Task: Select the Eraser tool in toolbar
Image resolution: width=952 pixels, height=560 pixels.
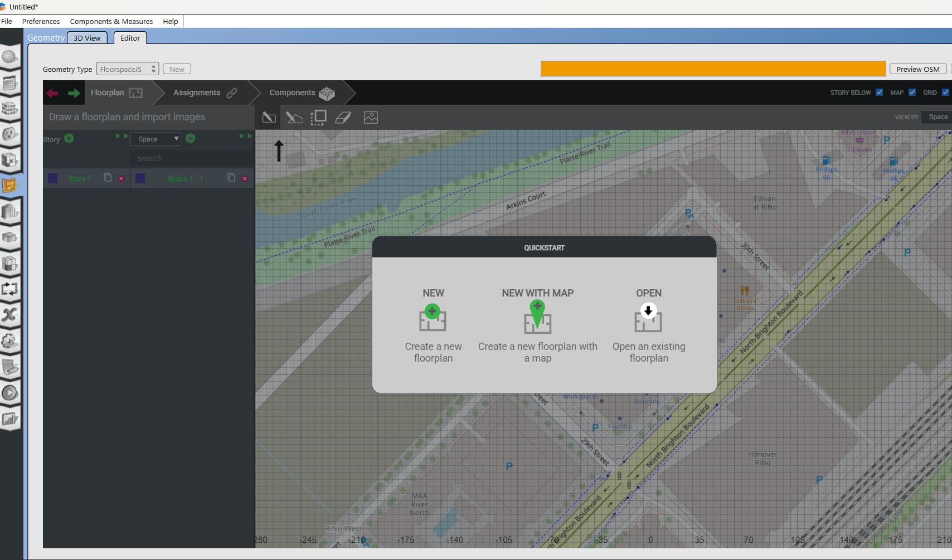Action: 343,118
